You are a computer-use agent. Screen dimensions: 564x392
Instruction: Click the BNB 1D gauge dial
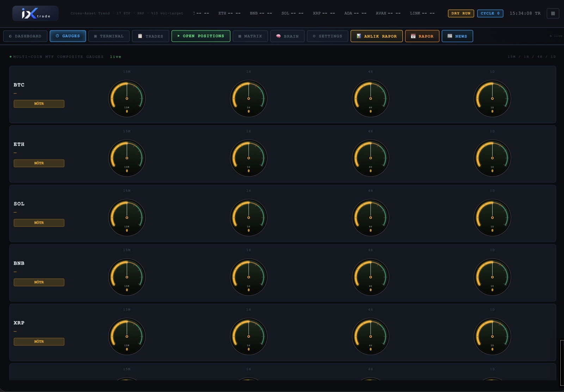492,277
